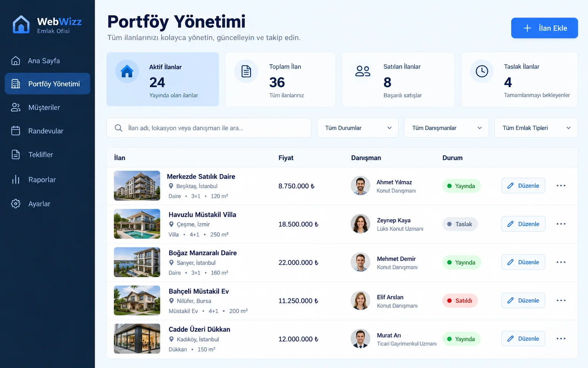Click the İlan Ekle button
The height and width of the screenshot is (368, 588).
pyautogui.click(x=544, y=28)
